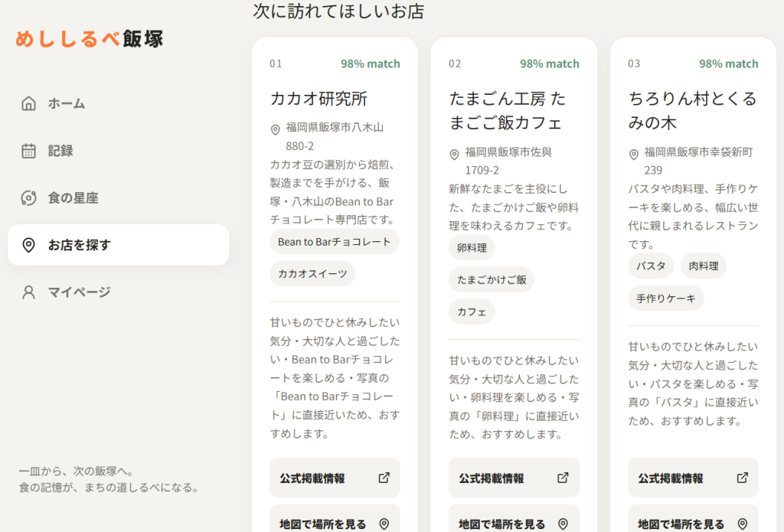Image resolution: width=784 pixels, height=532 pixels.
Task: Click the パスタ tag
Action: pos(651,266)
